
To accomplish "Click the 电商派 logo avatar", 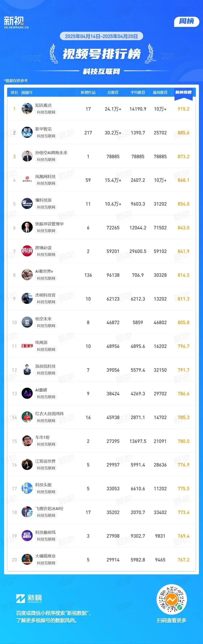I will (27, 346).
